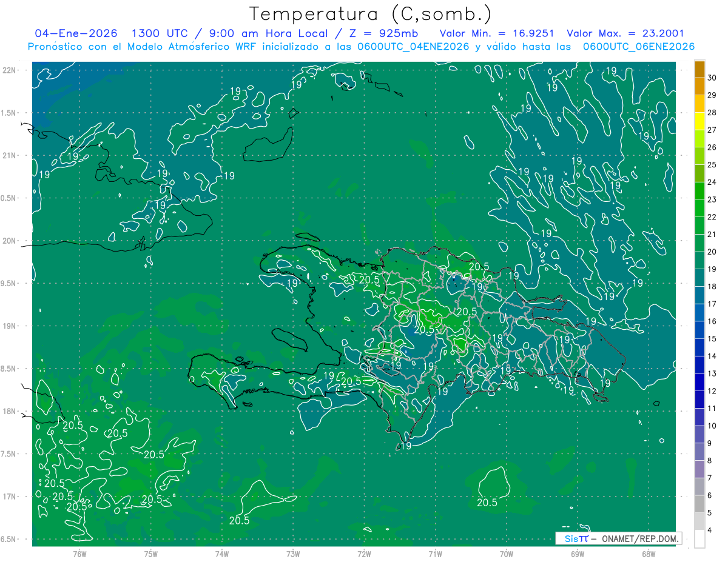Click the 'Temperatura (C,somb.)' map title
The image size is (728, 562).
pyautogui.click(x=370, y=14)
